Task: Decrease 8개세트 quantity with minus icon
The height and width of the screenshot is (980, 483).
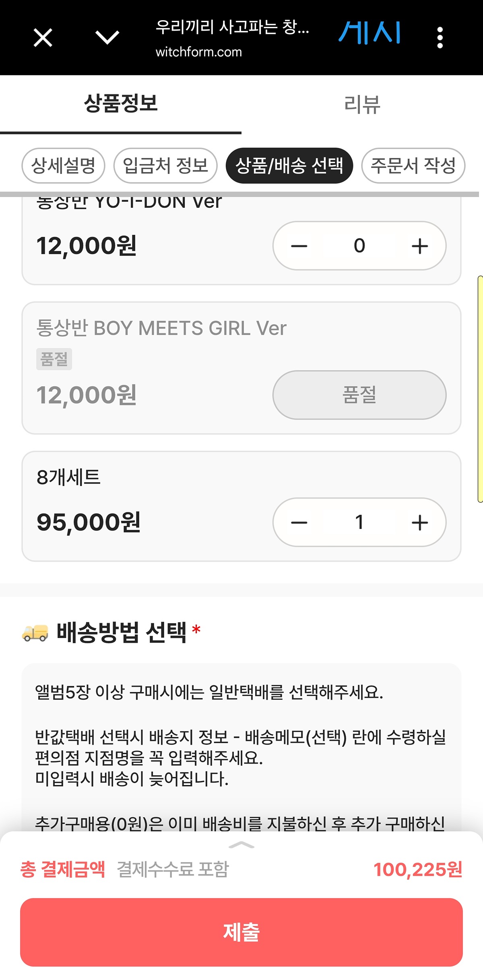Action: 299,522
